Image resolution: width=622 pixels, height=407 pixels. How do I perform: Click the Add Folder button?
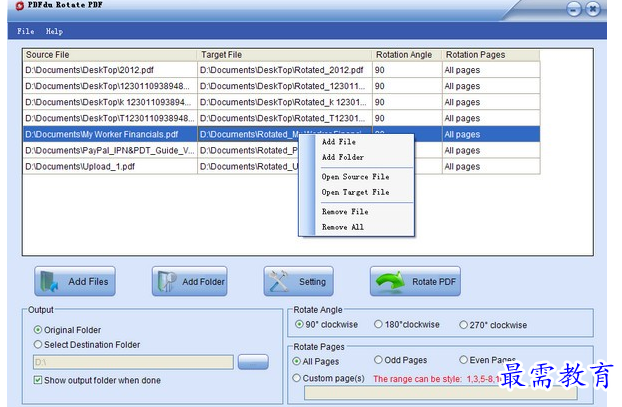[x=190, y=281]
